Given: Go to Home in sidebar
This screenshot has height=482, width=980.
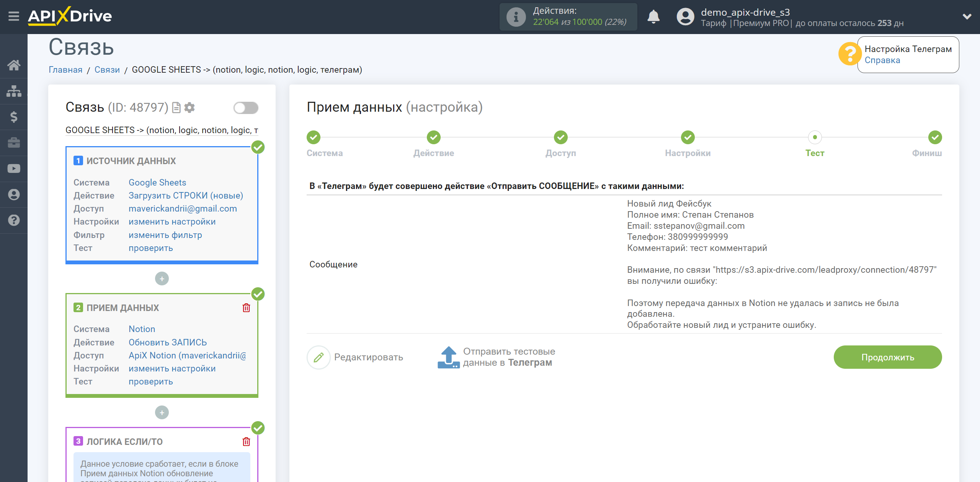Looking at the screenshot, I should [x=14, y=65].
